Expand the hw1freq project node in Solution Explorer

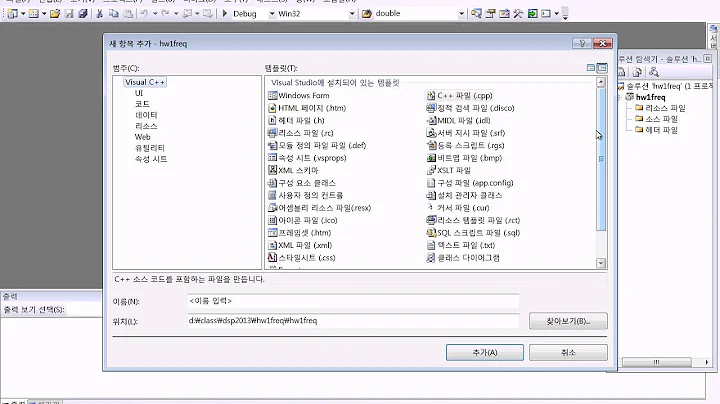pyautogui.click(x=620, y=97)
